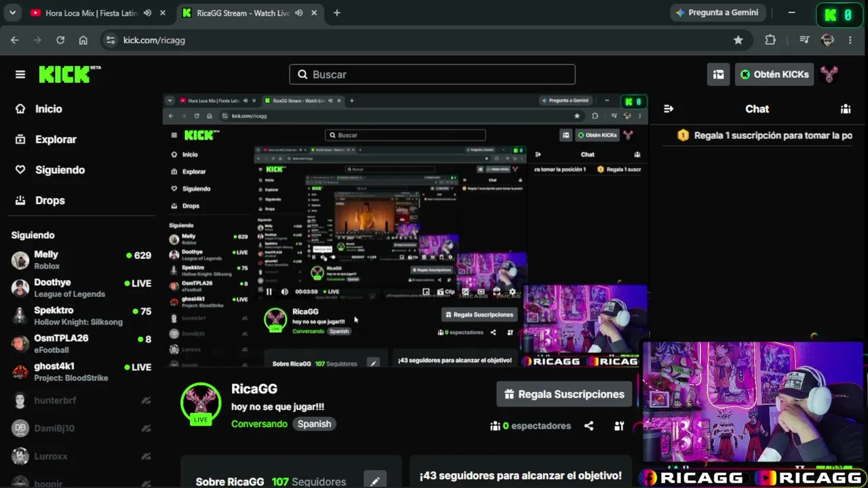The height and width of the screenshot is (488, 868).
Task: Click the Pregunta a Gemini button
Action: pos(718,13)
